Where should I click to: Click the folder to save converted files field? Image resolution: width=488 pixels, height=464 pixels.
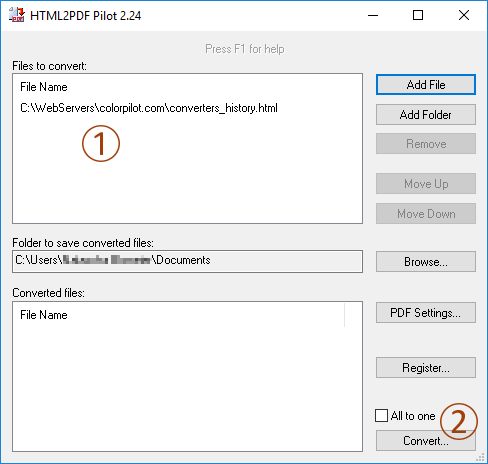[x=187, y=261]
